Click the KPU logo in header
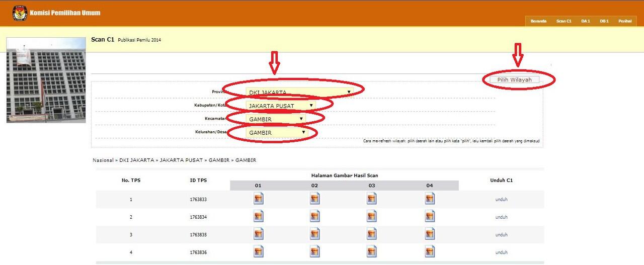Screen dimensions: 644x265 tap(19, 13)
